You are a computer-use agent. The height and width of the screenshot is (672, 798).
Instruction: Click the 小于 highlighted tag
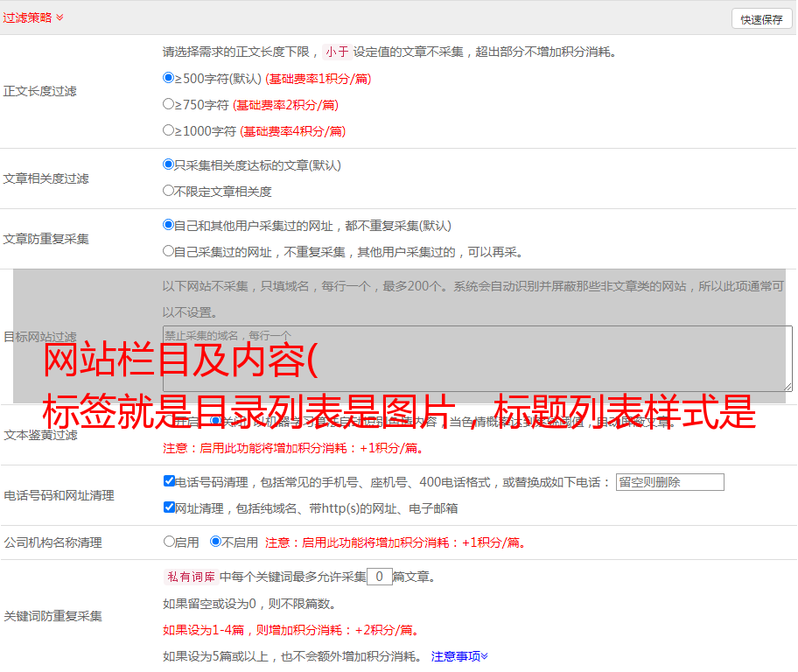coord(337,52)
